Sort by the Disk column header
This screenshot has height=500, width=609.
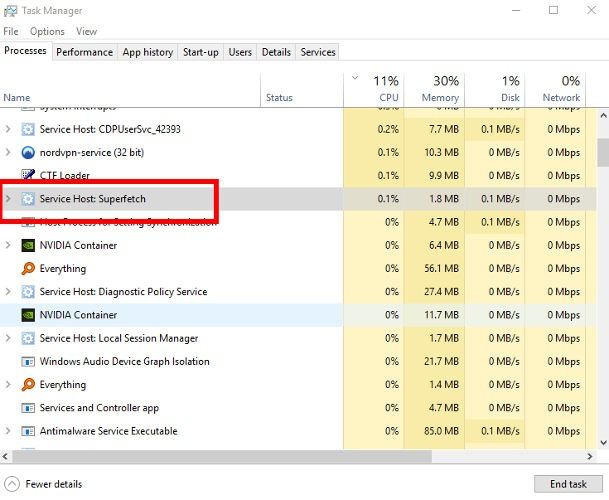(x=494, y=90)
